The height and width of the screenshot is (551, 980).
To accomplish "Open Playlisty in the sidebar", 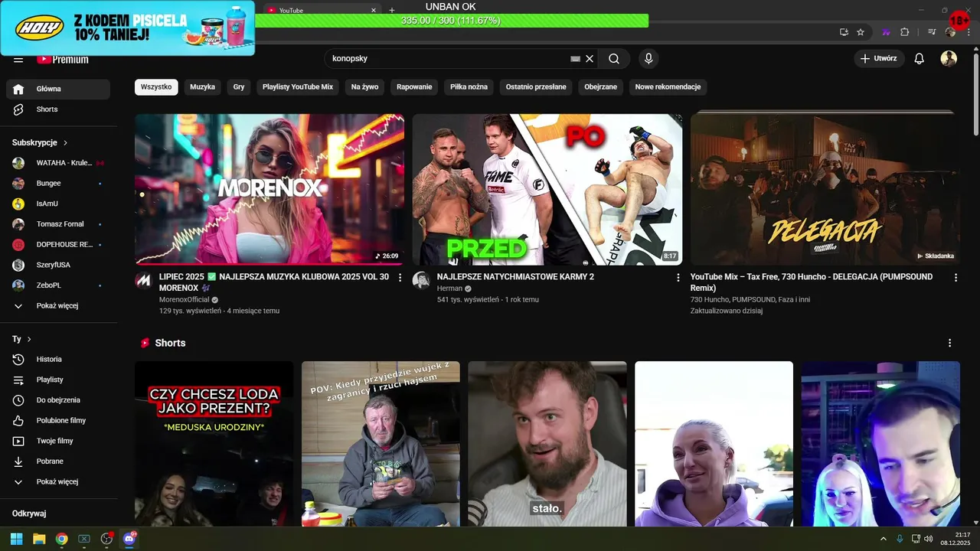I will [58, 380].
